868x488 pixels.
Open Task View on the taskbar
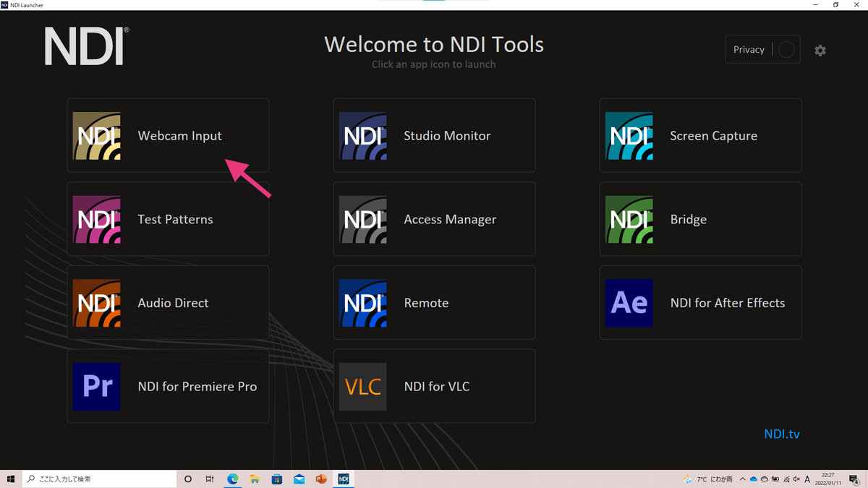(x=210, y=479)
